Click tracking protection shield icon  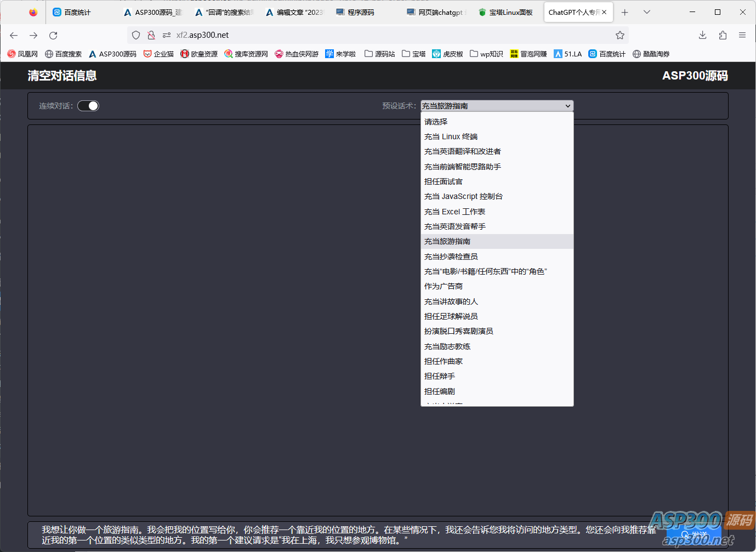(x=136, y=35)
